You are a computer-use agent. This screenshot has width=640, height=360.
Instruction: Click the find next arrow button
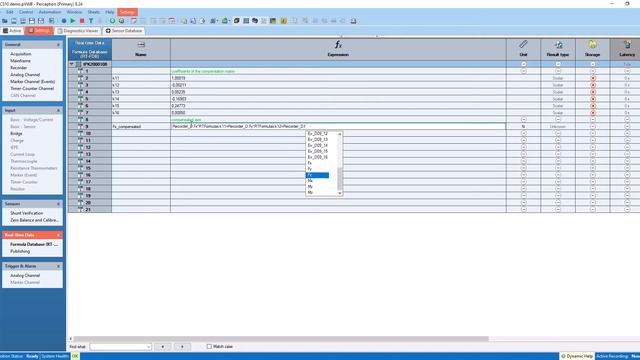(182, 347)
